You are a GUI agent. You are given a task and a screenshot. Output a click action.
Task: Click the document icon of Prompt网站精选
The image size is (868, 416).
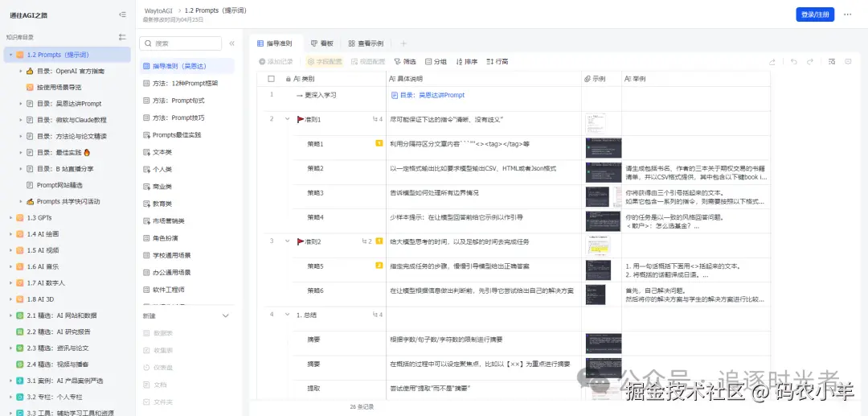pos(30,185)
